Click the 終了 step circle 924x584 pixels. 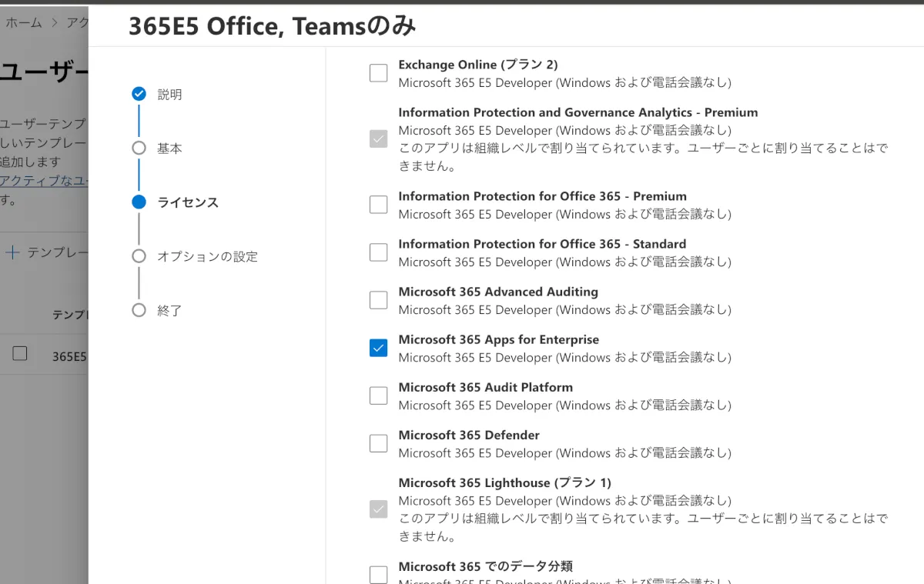(x=139, y=310)
